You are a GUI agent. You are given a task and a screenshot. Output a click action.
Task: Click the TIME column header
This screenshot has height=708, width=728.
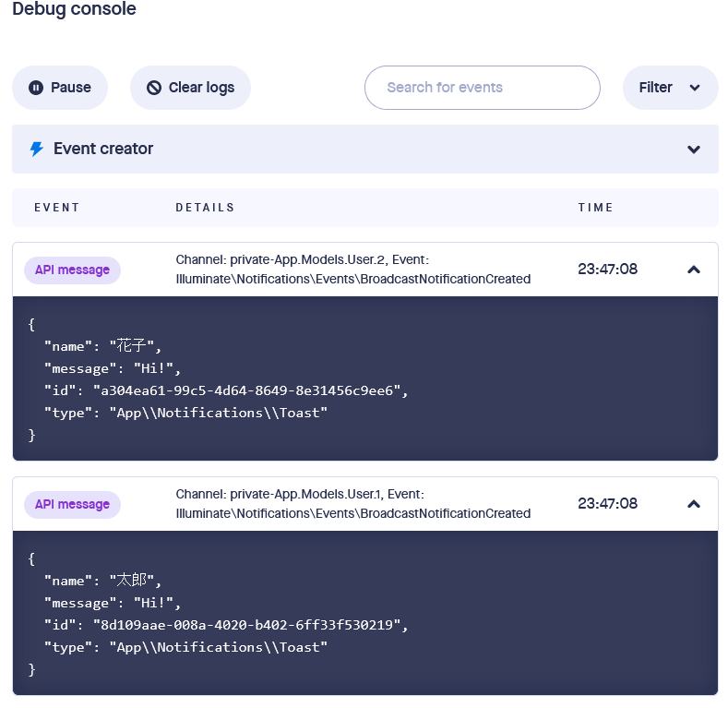coord(595,208)
